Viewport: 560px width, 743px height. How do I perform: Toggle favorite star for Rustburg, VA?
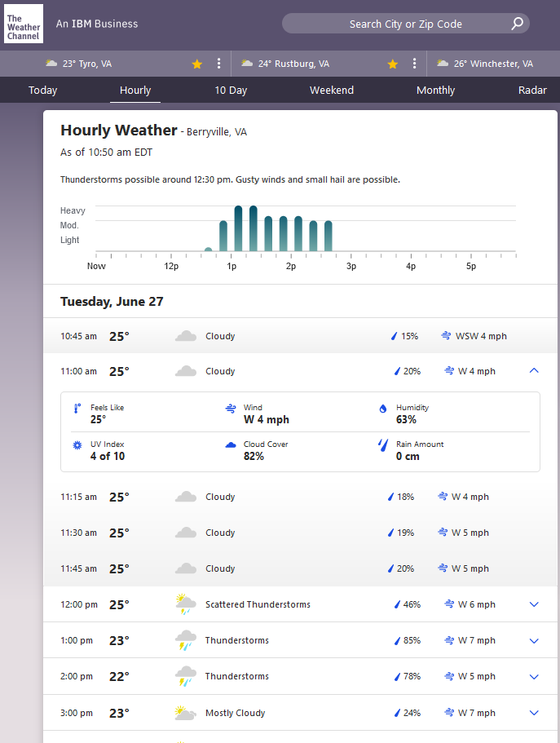393,64
